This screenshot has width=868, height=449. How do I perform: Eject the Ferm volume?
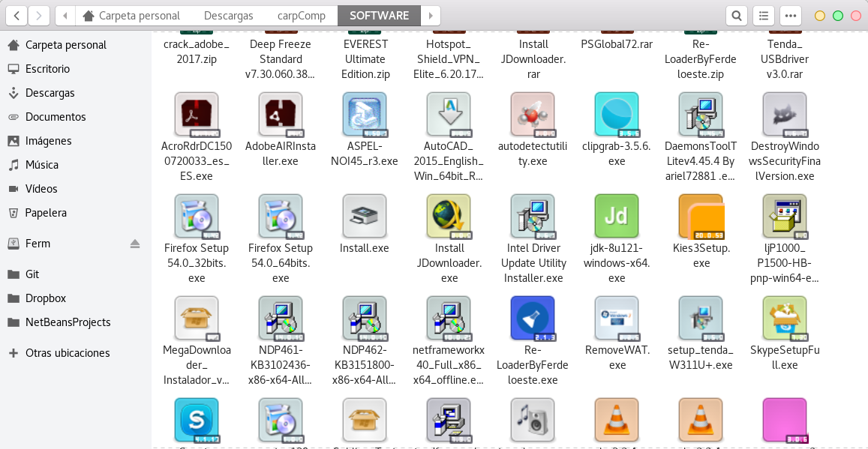135,244
